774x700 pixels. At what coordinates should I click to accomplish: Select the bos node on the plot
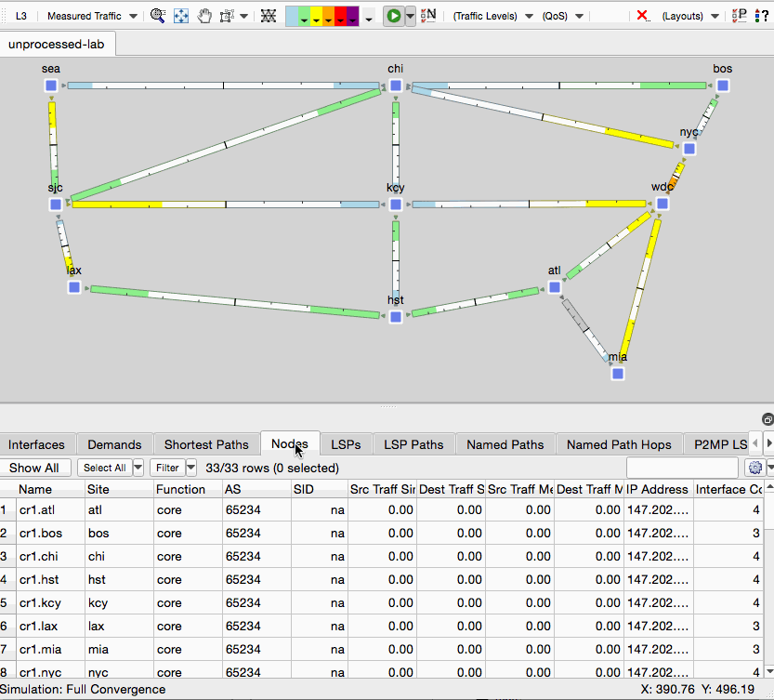[x=723, y=86]
